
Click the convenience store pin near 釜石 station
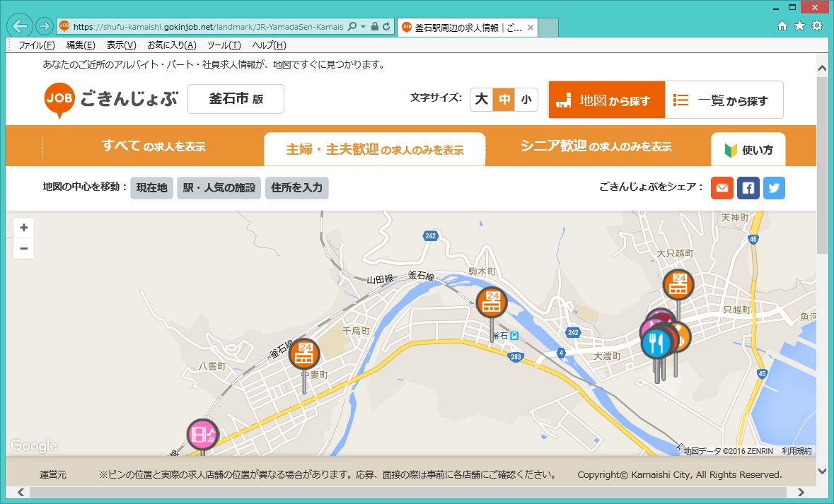492,302
